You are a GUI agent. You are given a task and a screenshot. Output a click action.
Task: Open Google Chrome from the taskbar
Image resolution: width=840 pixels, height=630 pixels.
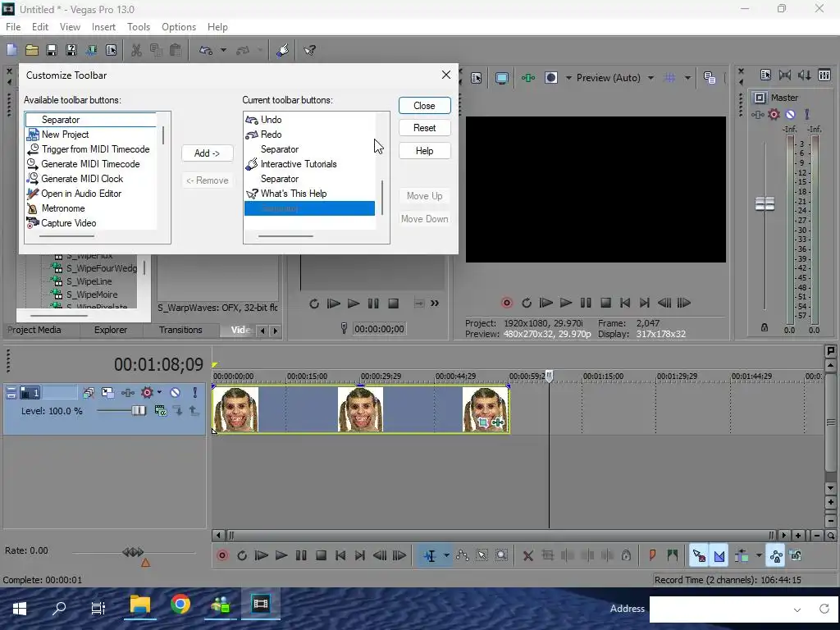[x=180, y=605]
